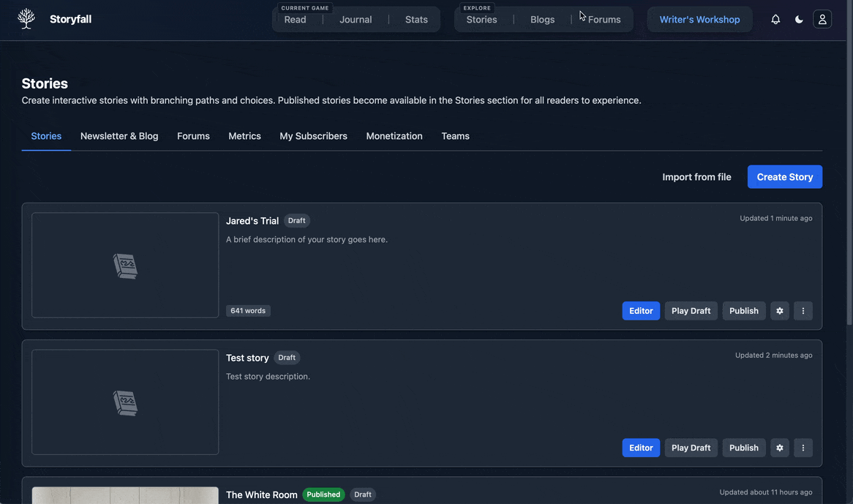Open the more-options menu for Jared's Trial
This screenshot has width=853, height=504.
803,311
